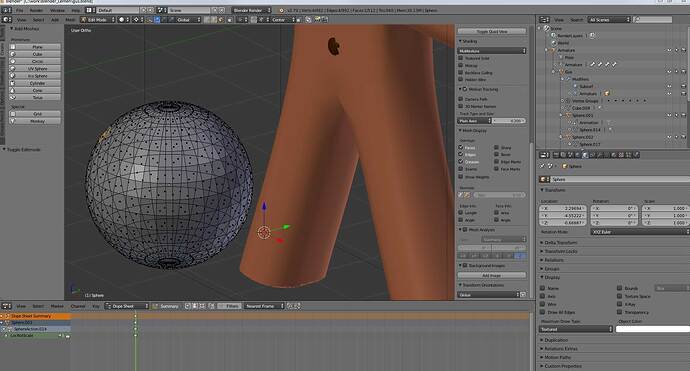The height and width of the screenshot is (371, 690).
Task: Open the XYZ Euler rotation mode dropdown
Action: click(639, 232)
